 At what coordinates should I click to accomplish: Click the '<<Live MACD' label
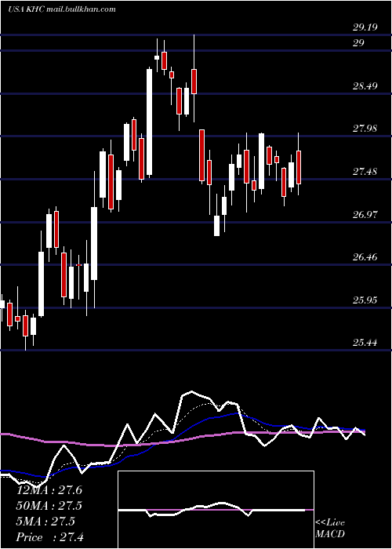pyautogui.click(x=330, y=529)
